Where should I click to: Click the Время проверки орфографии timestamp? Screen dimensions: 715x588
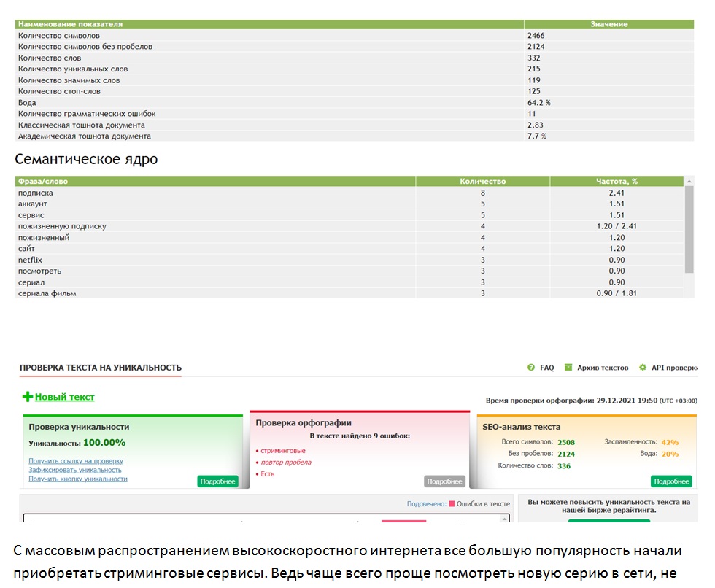(x=592, y=401)
